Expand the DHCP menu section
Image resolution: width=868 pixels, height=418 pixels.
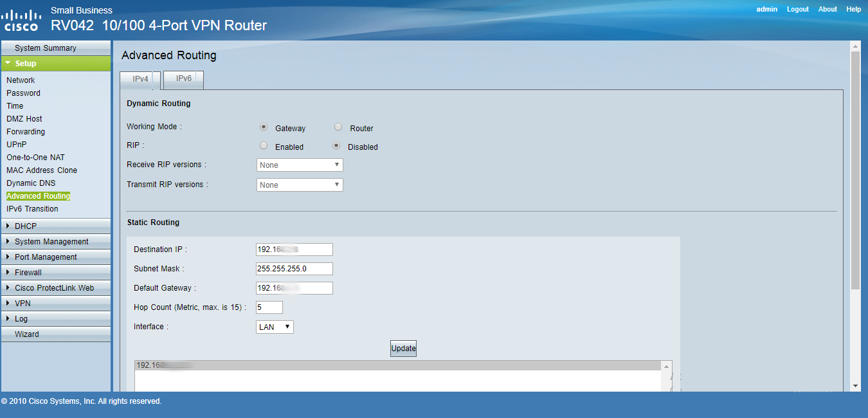[x=26, y=226]
